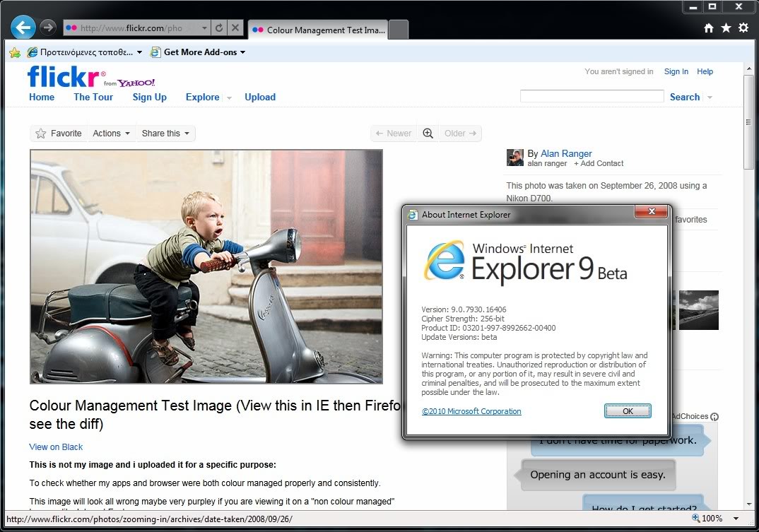
Task: Expand the Actions dropdown
Action: pos(111,134)
